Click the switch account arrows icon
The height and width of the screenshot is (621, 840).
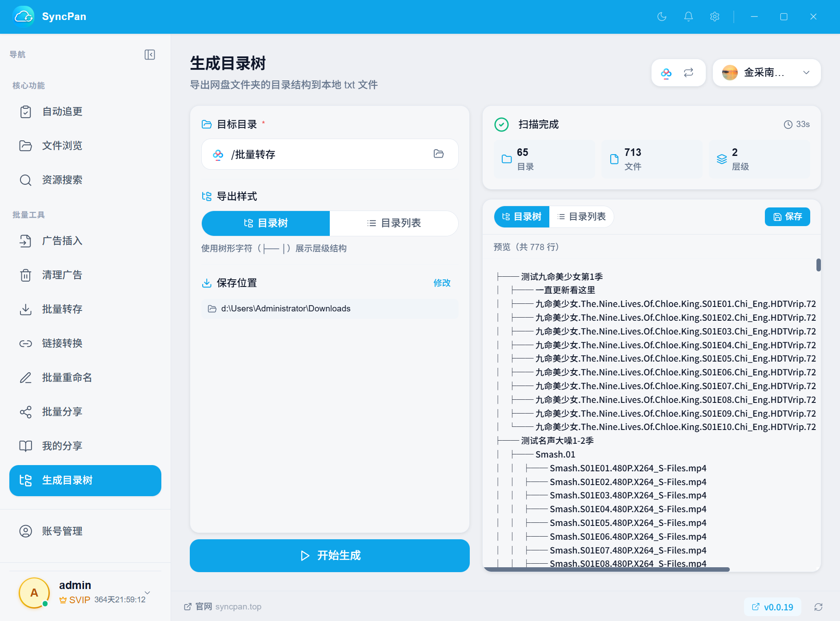click(x=688, y=73)
